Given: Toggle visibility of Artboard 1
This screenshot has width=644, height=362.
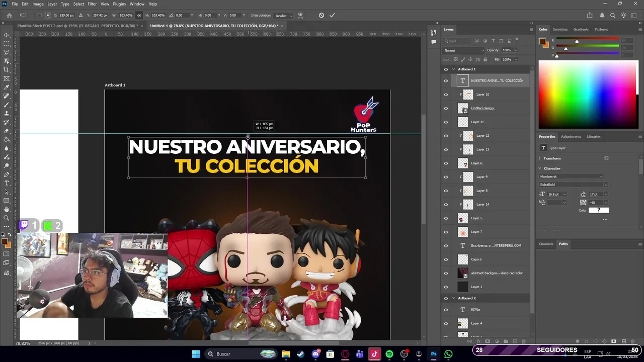Looking at the screenshot, I should (446, 69).
